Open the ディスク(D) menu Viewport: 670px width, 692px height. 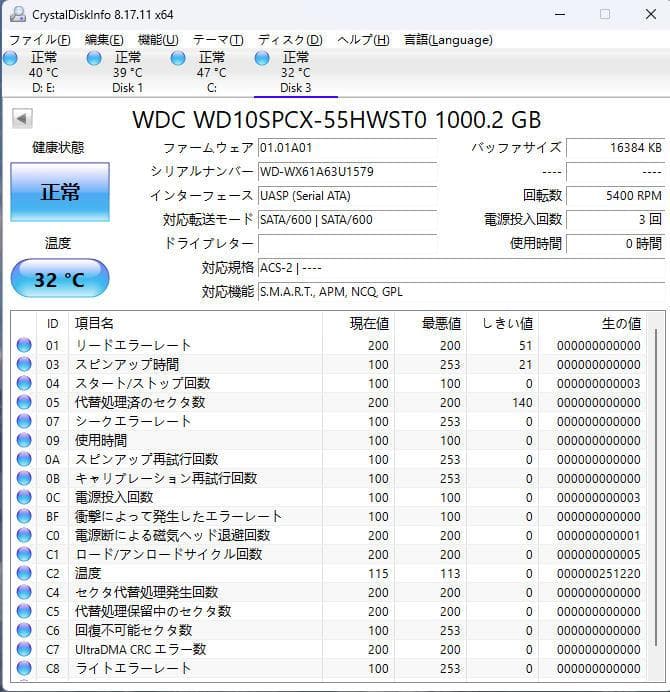point(290,40)
